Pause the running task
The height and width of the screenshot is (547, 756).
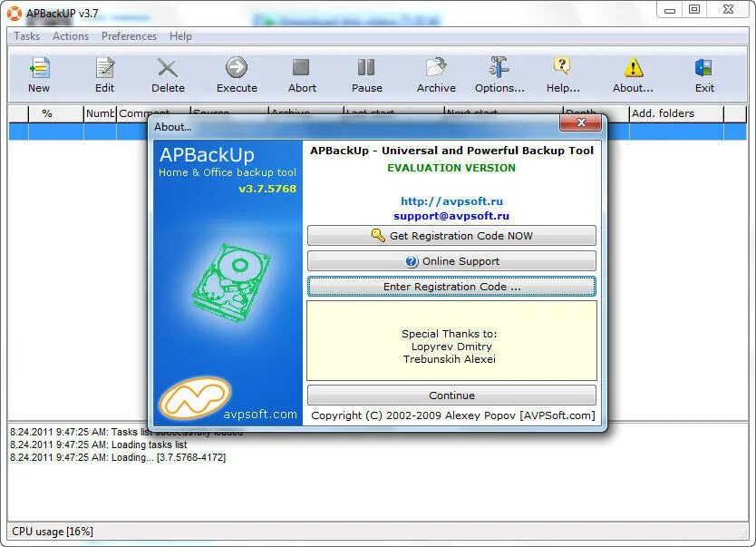(x=366, y=75)
